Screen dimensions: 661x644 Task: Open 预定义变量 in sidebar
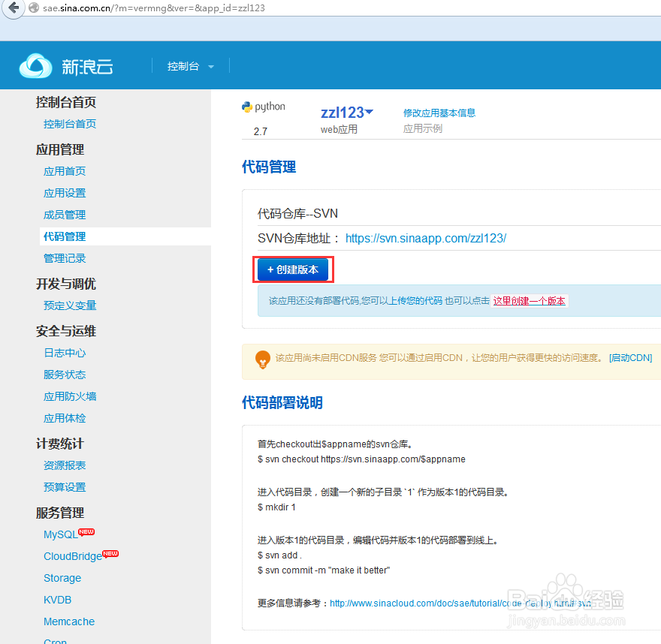[x=70, y=305]
